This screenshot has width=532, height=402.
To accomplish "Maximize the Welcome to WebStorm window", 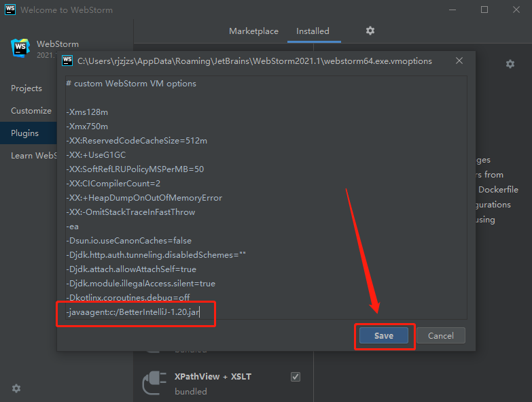I will click(x=484, y=10).
